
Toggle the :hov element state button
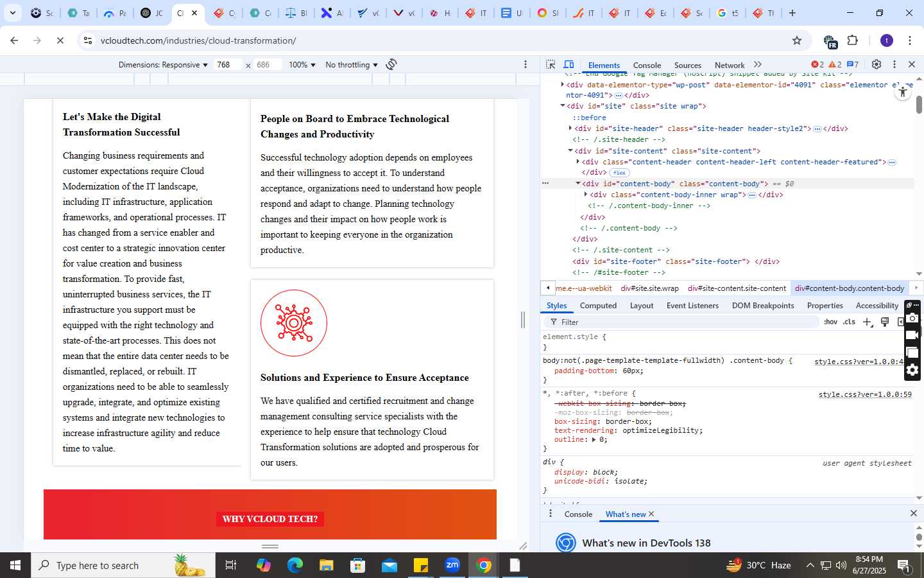point(830,322)
